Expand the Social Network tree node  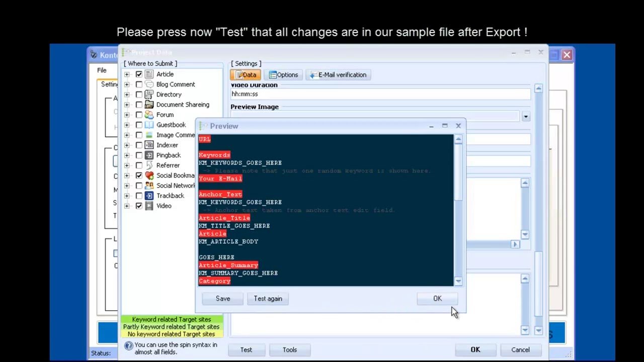[127, 186]
